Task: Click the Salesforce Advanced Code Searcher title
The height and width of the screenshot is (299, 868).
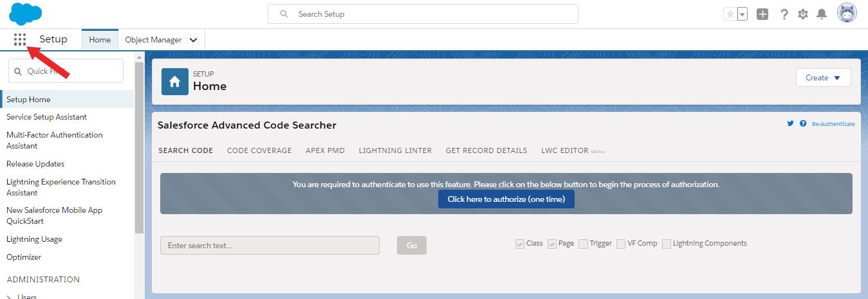Action: pyautogui.click(x=247, y=125)
